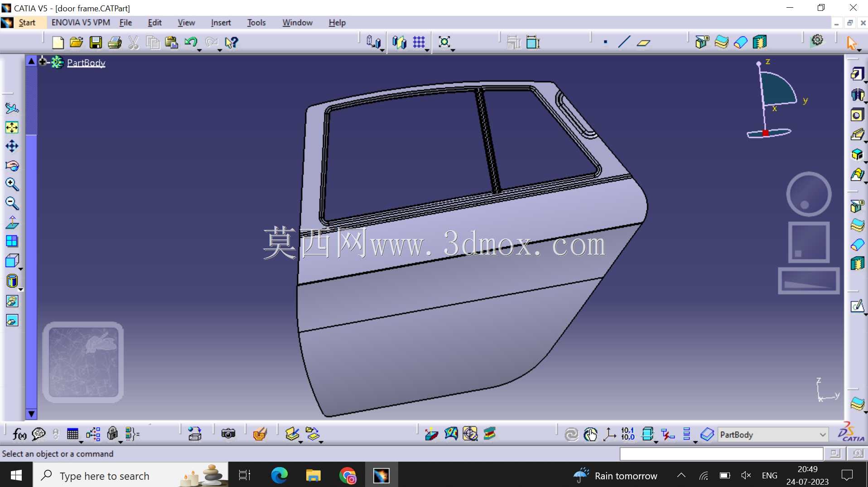The image size is (868, 487).
Task: Click the What's This help icon
Action: tap(231, 43)
